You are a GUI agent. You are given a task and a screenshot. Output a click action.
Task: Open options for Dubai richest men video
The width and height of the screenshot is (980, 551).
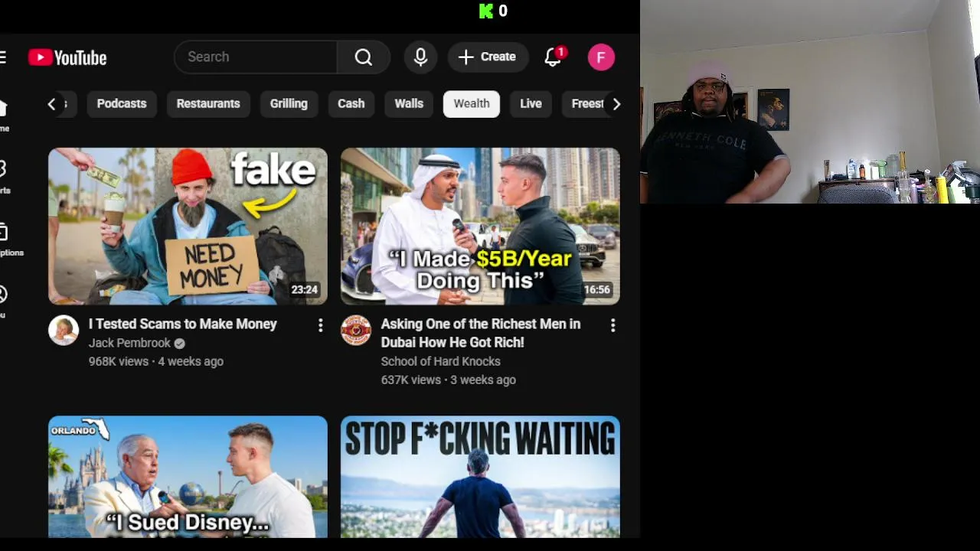612,326
